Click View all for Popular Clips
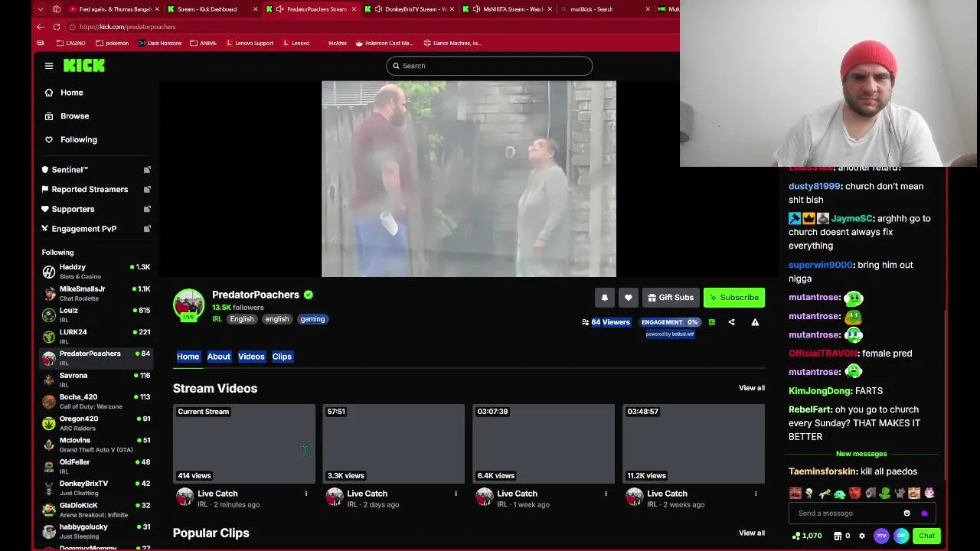The height and width of the screenshot is (551, 980). pos(751,533)
